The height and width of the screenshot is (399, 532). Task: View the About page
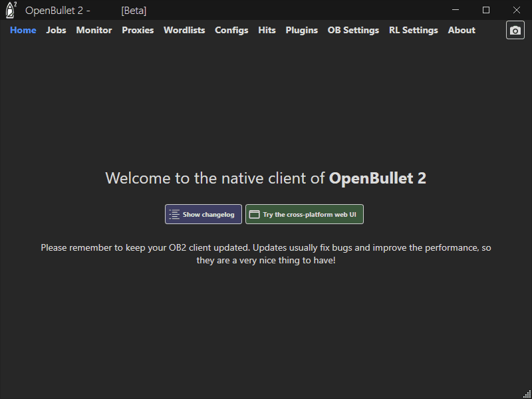pyautogui.click(x=461, y=30)
